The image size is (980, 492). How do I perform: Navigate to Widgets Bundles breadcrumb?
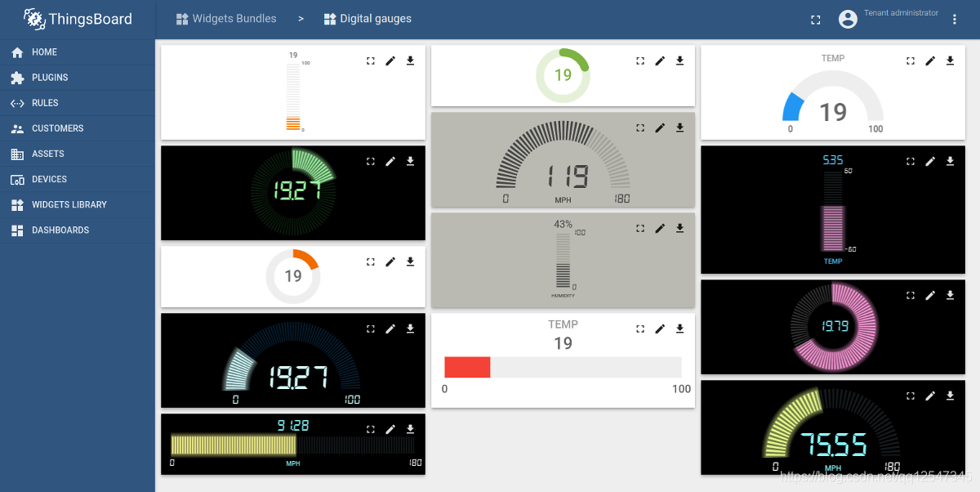click(226, 19)
